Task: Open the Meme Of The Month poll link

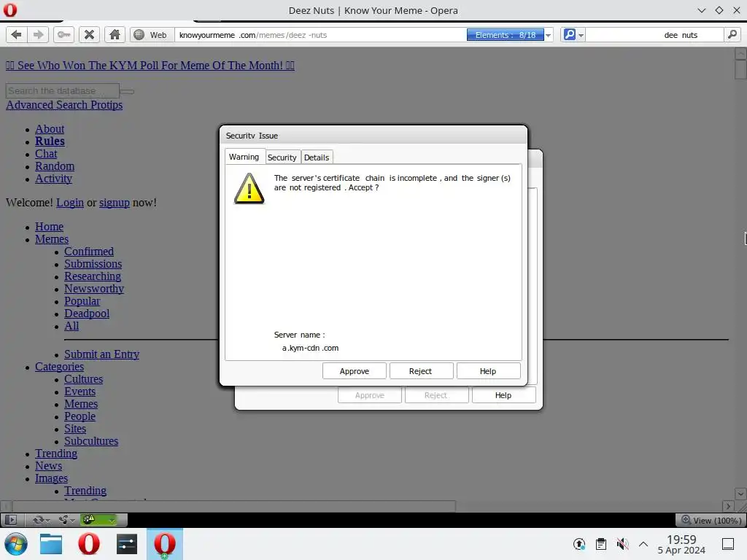Action: tap(150, 65)
